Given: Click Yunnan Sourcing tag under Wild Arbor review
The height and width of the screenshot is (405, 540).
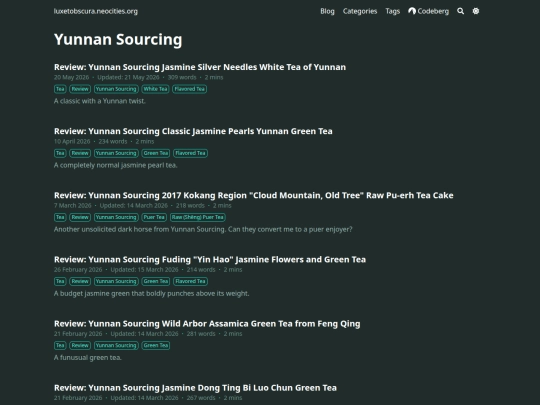Looking at the screenshot, I should [x=116, y=345].
